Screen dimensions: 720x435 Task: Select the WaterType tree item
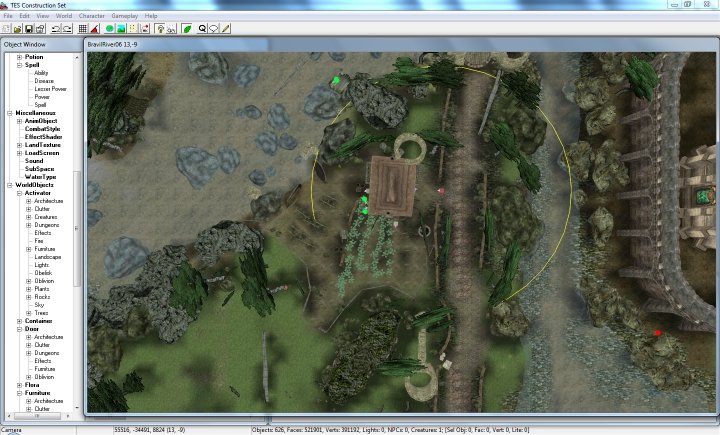point(40,177)
